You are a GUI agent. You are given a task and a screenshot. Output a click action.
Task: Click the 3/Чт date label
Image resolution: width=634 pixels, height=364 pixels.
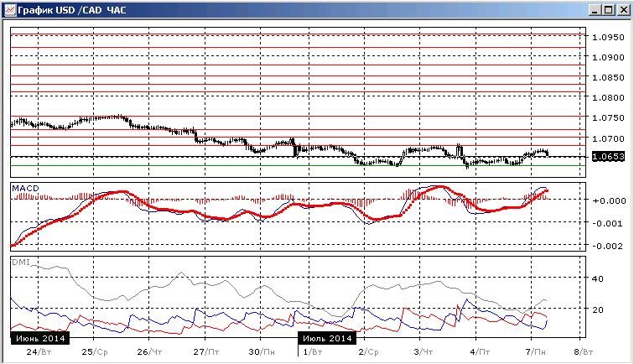point(424,352)
